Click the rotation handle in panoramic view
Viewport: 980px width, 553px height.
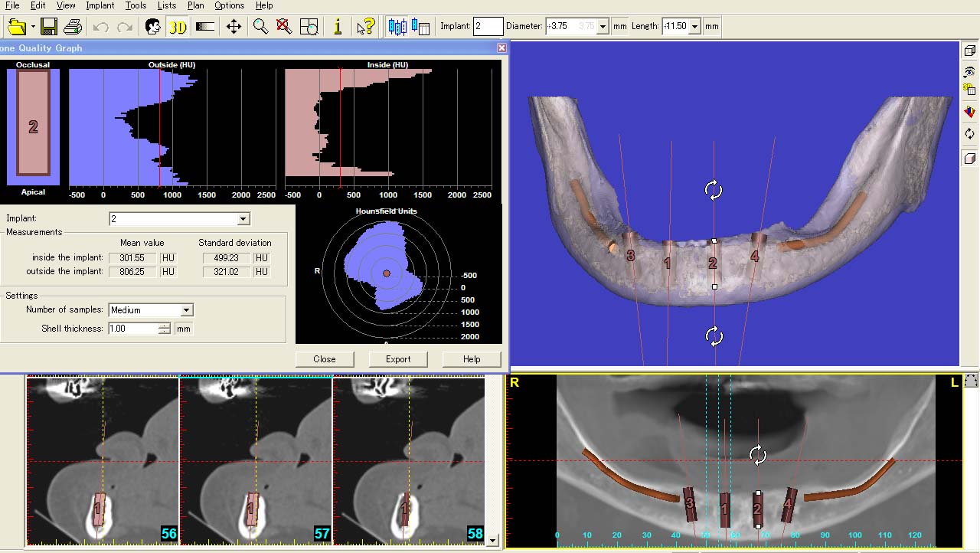[x=758, y=456]
